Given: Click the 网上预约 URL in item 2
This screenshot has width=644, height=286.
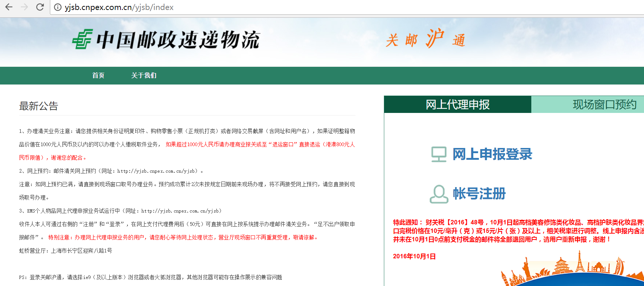Looking at the screenshot, I should (157, 171).
